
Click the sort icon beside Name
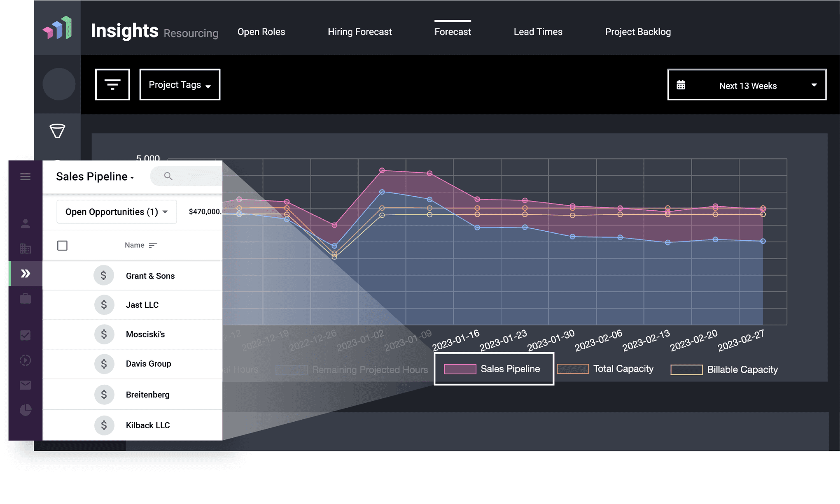[153, 245]
